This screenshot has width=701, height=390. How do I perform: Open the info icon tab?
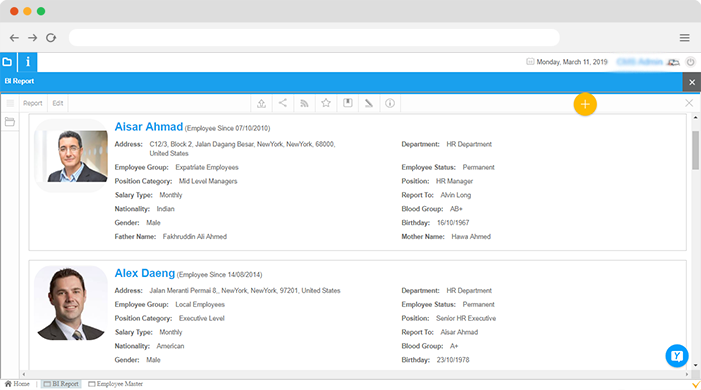point(28,62)
